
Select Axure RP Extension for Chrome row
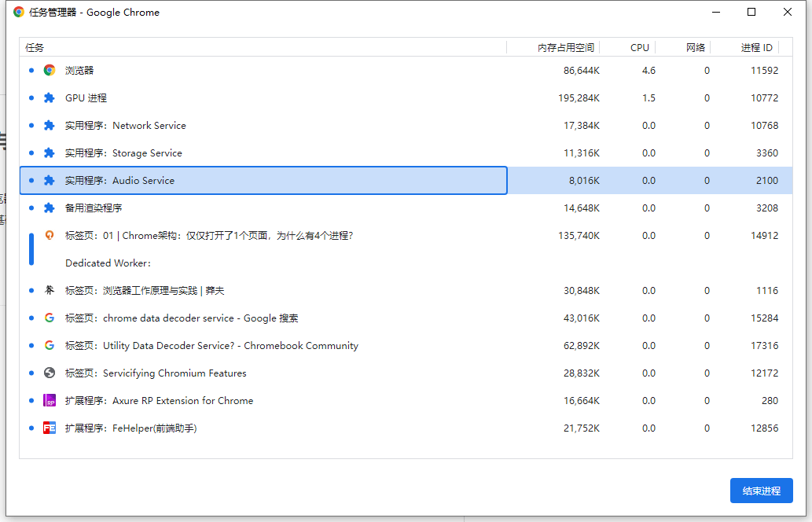point(406,400)
